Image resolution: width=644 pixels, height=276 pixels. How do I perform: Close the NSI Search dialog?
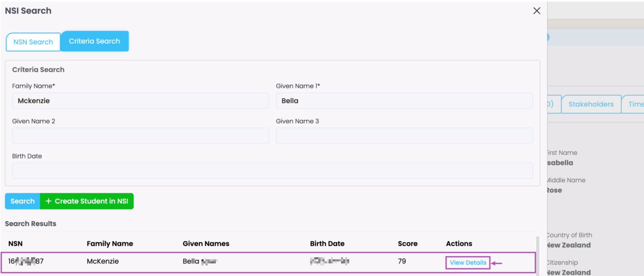click(537, 11)
